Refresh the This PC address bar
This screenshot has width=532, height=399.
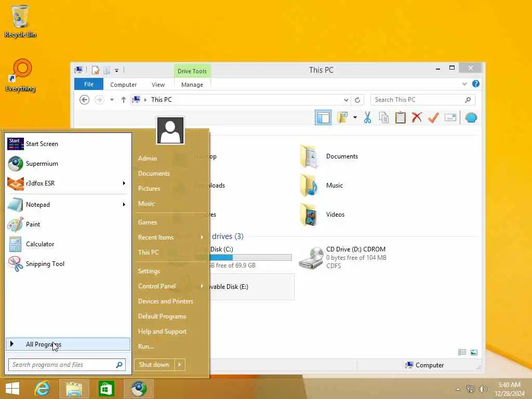click(357, 100)
